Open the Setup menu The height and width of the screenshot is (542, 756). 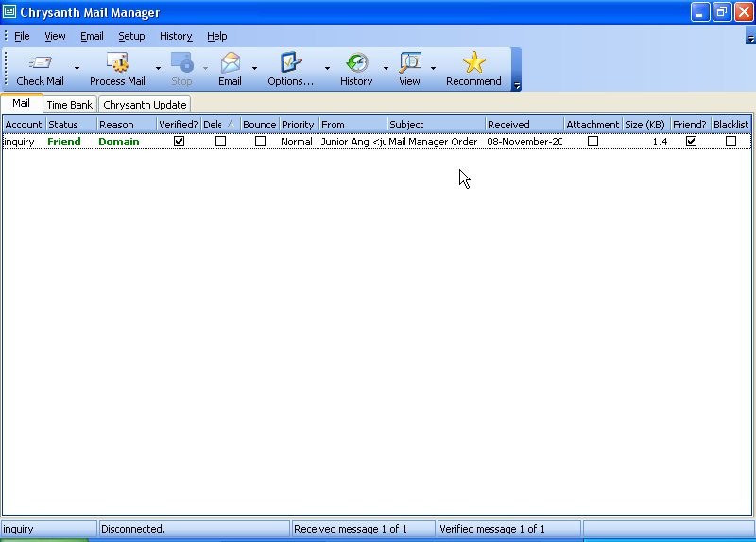click(x=131, y=36)
